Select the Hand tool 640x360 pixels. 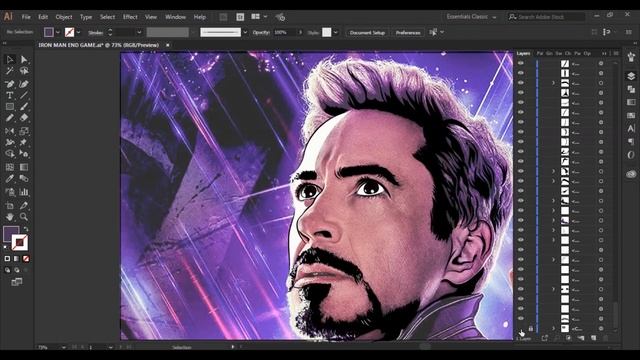pyautogui.click(x=10, y=217)
